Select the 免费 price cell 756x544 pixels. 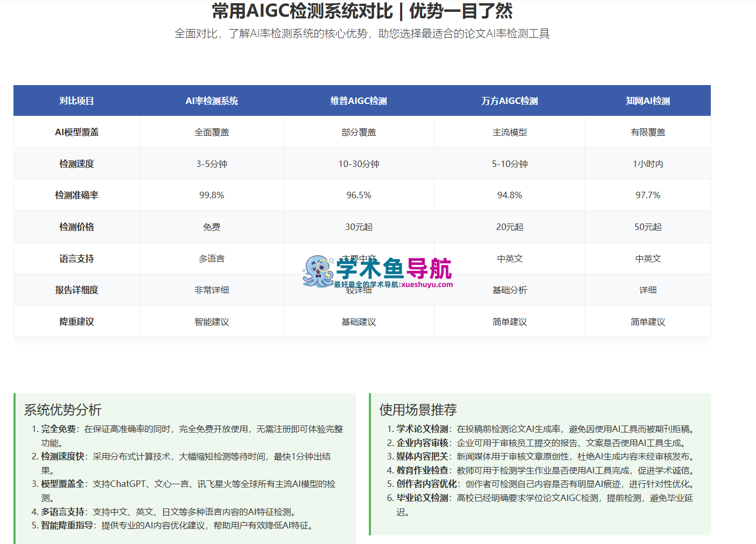(x=212, y=227)
